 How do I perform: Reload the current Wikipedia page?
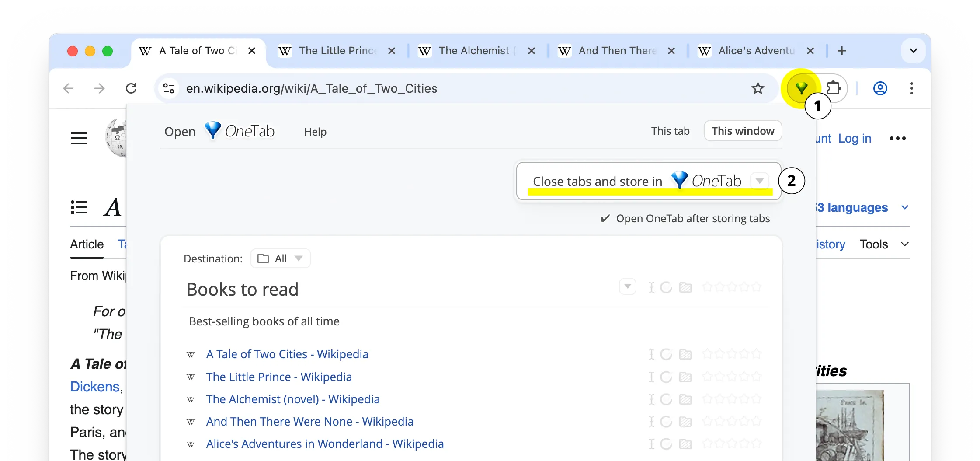point(131,88)
